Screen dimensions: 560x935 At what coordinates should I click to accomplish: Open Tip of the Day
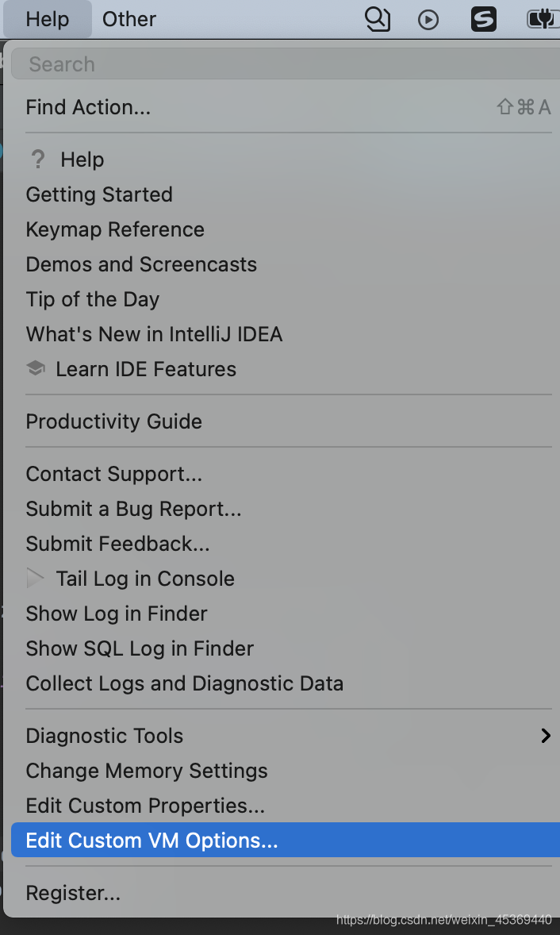point(92,298)
